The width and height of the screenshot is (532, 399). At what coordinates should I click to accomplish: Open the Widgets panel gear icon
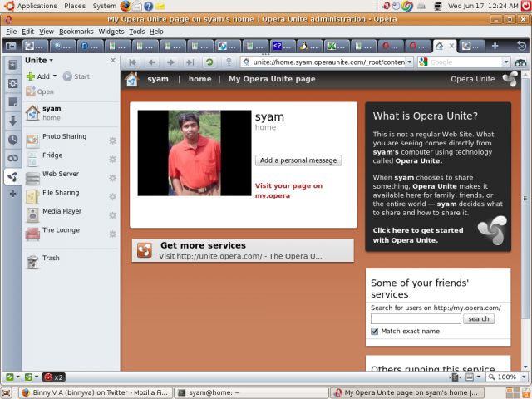(13, 83)
